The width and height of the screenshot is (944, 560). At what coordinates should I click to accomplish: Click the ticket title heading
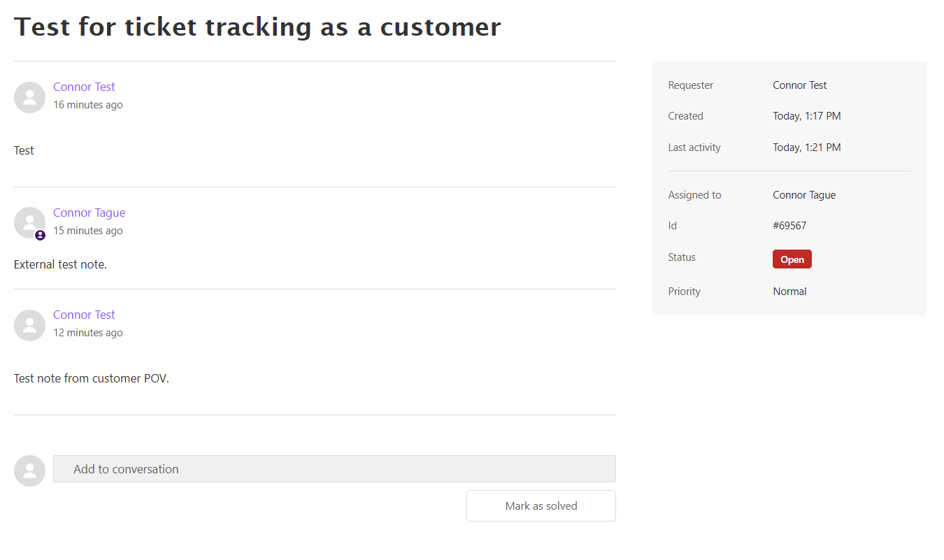point(257,27)
